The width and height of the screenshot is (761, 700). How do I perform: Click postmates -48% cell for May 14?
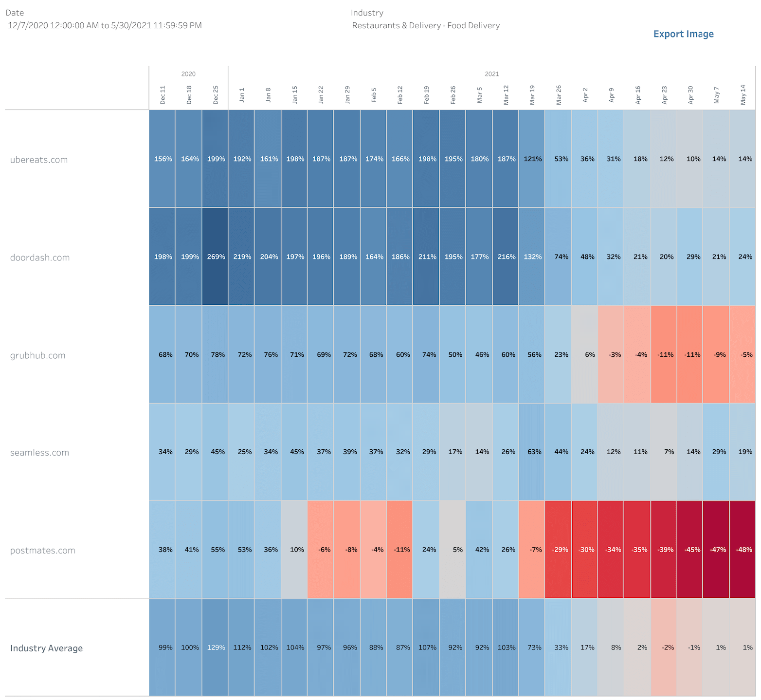tap(743, 550)
